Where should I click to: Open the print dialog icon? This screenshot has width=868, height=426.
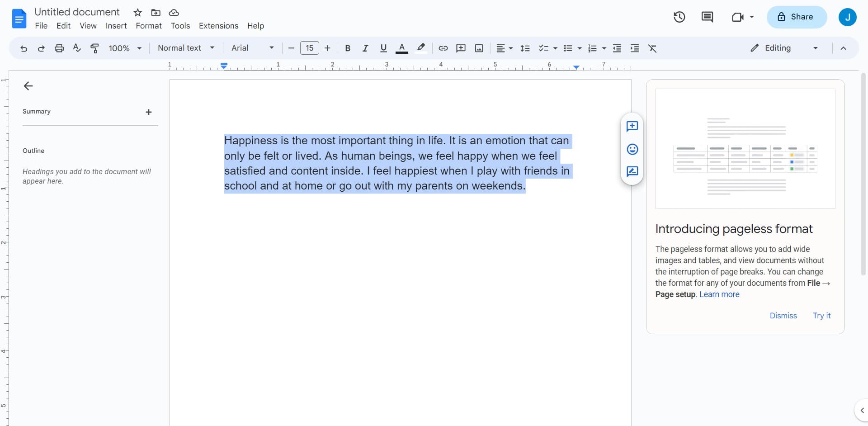pos(59,48)
